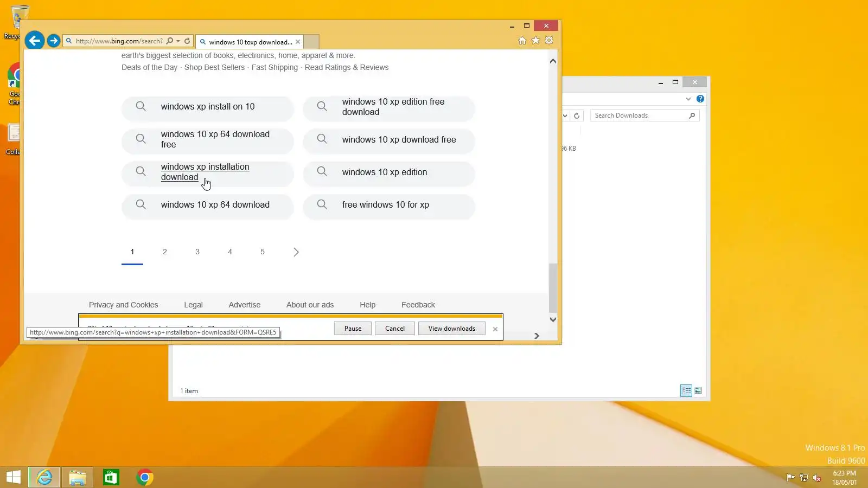Open File Explorer from the taskbar
868x488 pixels.
pos(78,477)
